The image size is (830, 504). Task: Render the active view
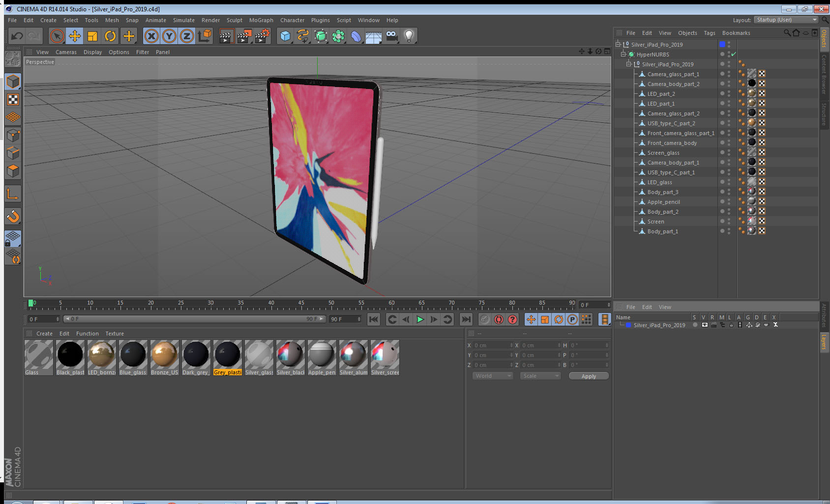(x=226, y=36)
